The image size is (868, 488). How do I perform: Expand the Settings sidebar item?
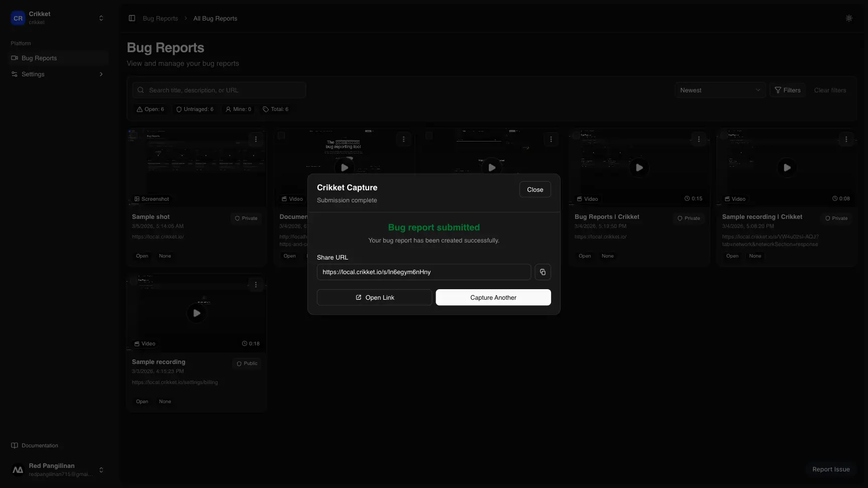click(58, 74)
